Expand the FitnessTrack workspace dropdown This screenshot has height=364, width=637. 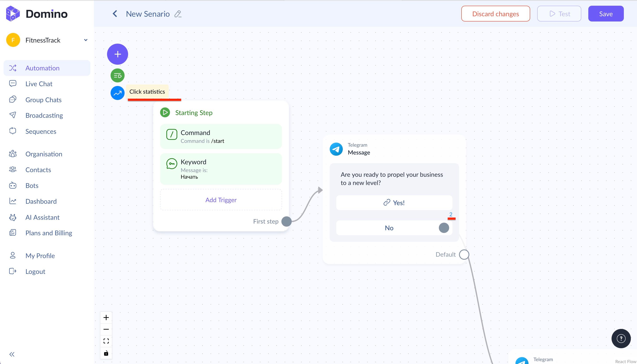(86, 40)
